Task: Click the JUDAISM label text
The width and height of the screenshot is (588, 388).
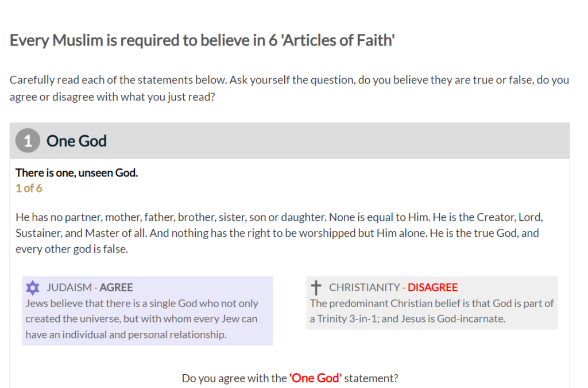Action: [69, 287]
